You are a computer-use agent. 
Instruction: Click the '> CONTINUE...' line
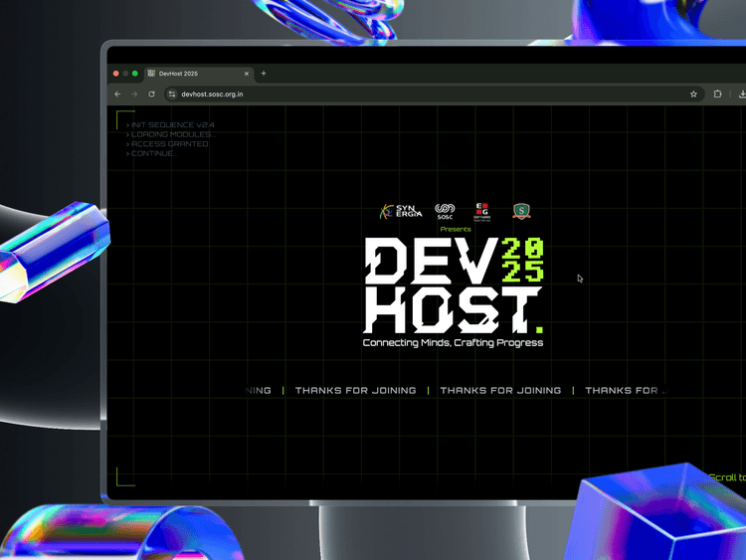point(152,153)
